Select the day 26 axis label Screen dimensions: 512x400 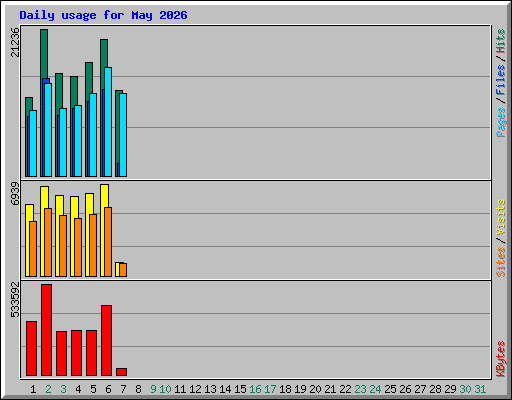pyautogui.click(x=405, y=389)
